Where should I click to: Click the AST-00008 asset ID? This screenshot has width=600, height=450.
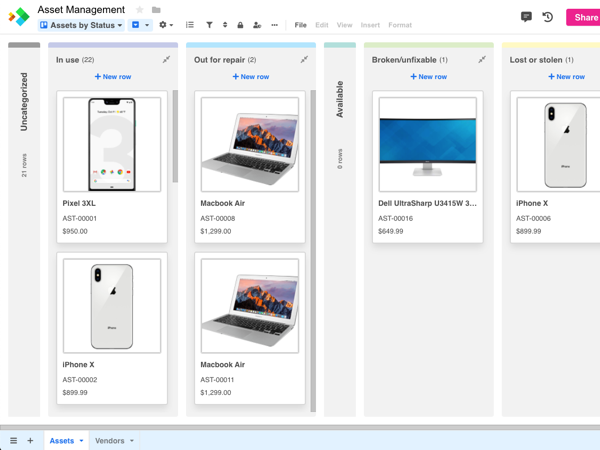pos(218,218)
